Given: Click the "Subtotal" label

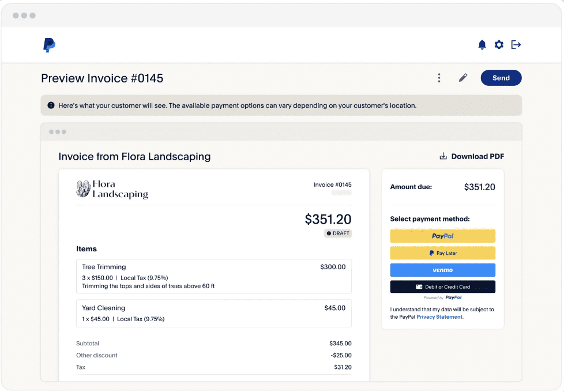Looking at the screenshot, I should click(x=88, y=344).
